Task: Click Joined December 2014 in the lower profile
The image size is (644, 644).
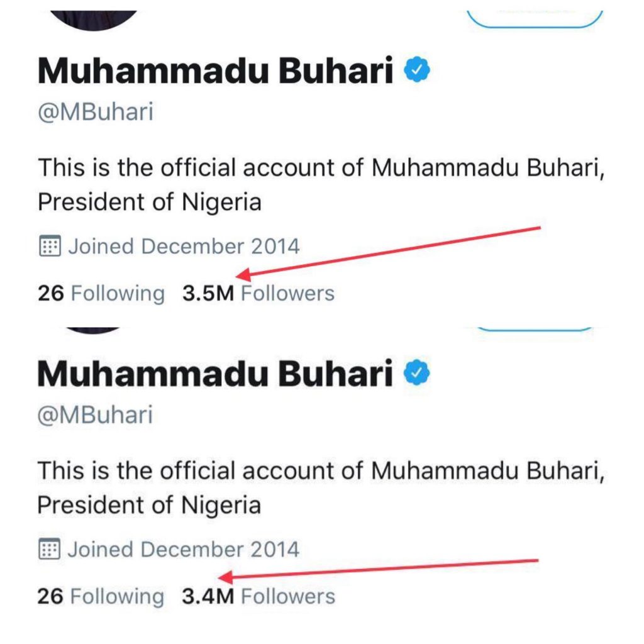Action: [184, 550]
